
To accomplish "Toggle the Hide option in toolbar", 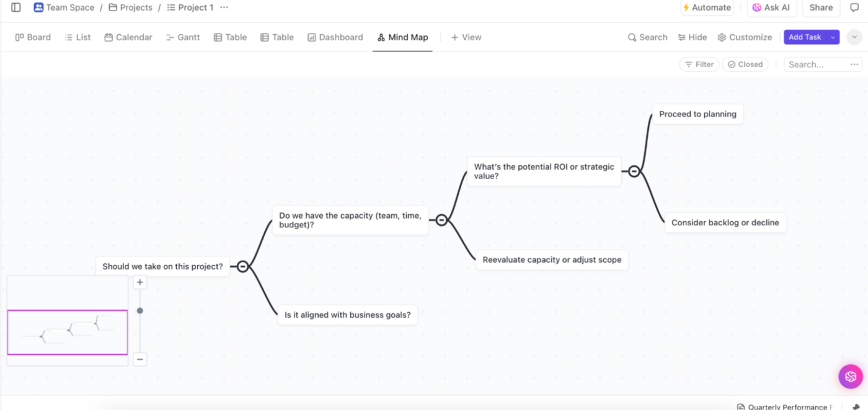I will [x=693, y=37].
